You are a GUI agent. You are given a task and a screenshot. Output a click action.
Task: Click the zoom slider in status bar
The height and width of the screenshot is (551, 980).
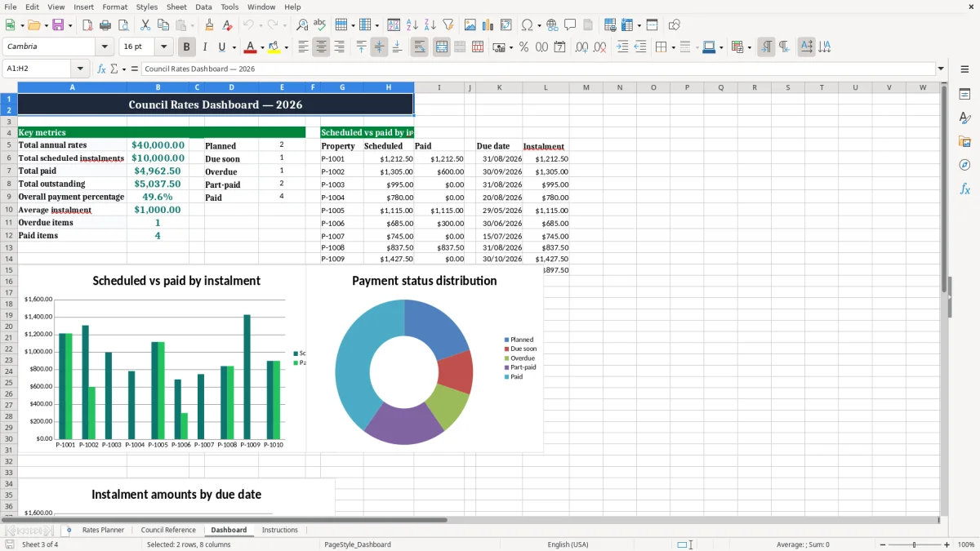914,544
